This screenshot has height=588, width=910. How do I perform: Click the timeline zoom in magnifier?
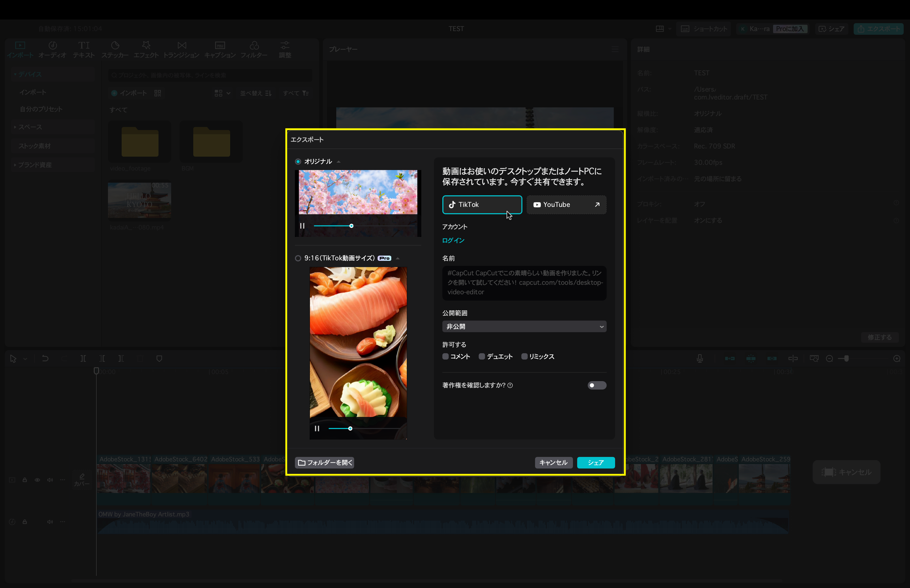click(897, 358)
